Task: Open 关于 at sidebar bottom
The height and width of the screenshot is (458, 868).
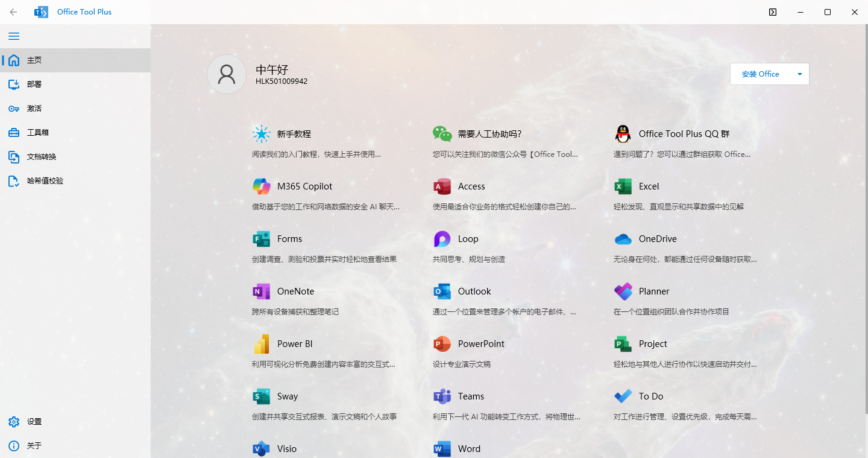Action: pos(75,446)
